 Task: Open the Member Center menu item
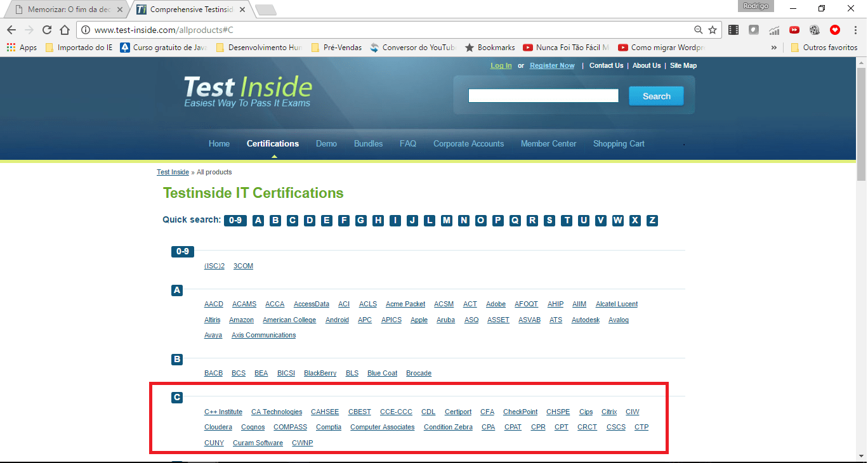tap(548, 143)
